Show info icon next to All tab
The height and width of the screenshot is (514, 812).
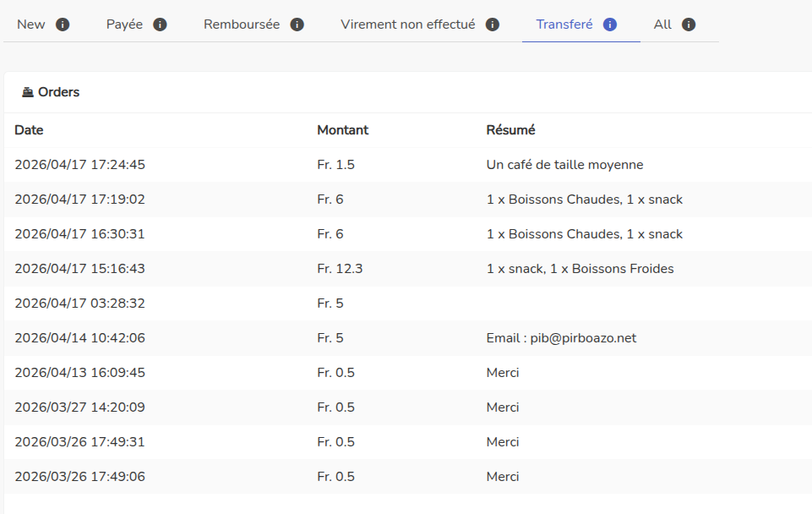[689, 25]
